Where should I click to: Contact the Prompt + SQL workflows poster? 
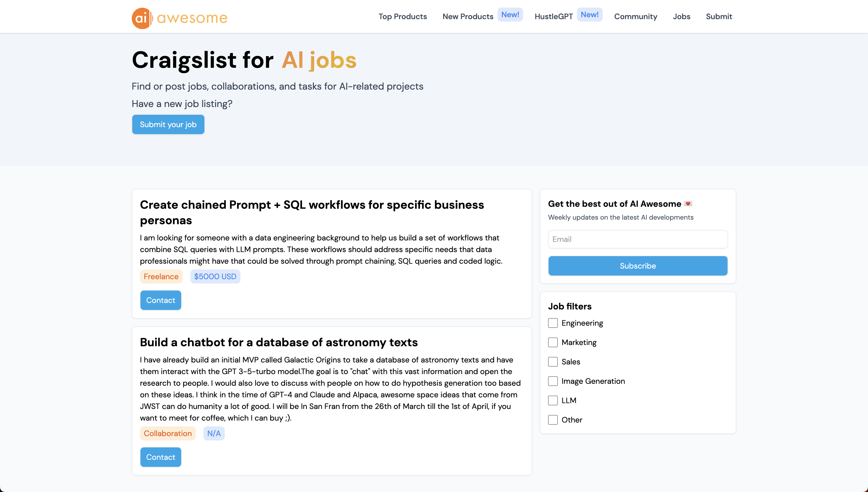click(161, 300)
